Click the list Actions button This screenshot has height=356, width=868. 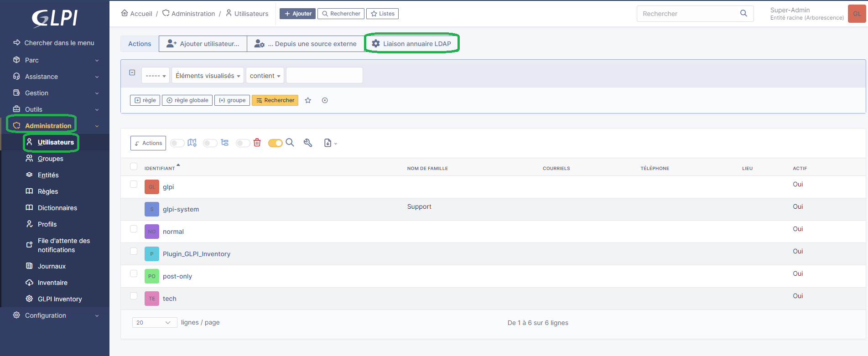(x=148, y=143)
